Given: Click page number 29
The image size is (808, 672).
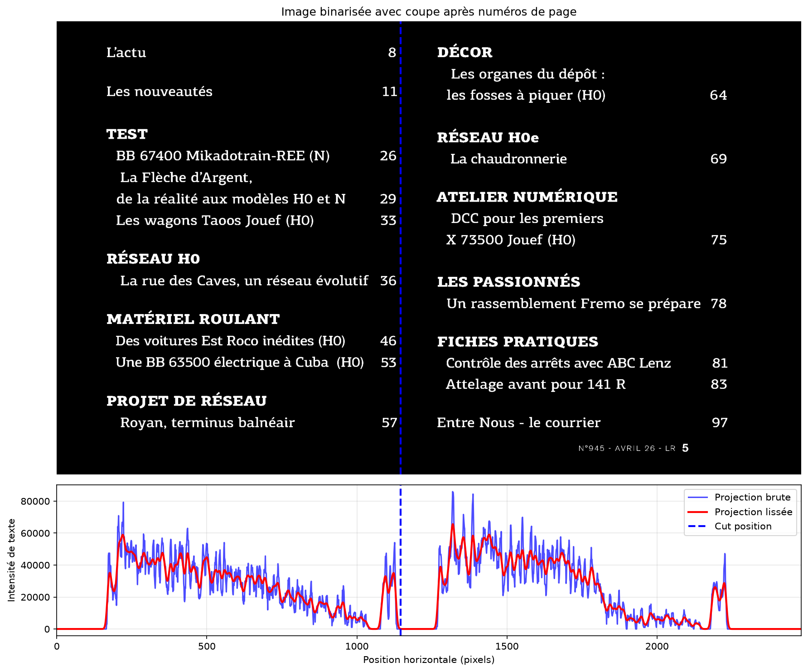Looking at the screenshot, I should (x=388, y=199).
